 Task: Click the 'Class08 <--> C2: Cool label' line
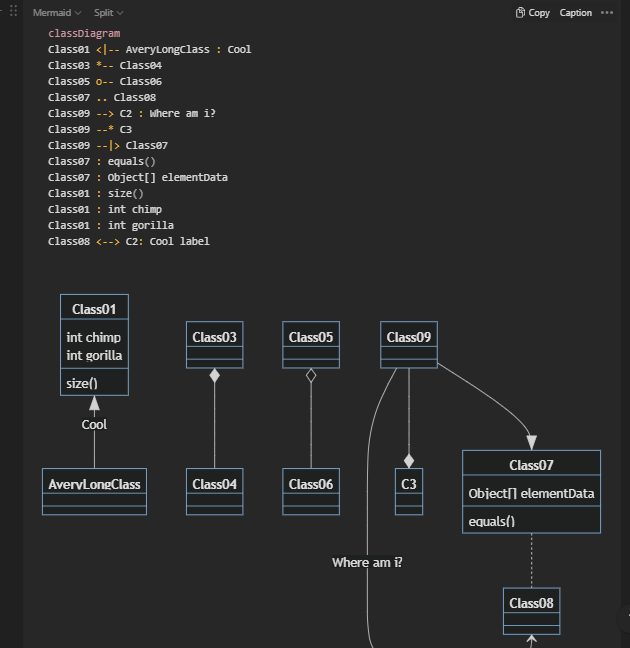(x=129, y=241)
